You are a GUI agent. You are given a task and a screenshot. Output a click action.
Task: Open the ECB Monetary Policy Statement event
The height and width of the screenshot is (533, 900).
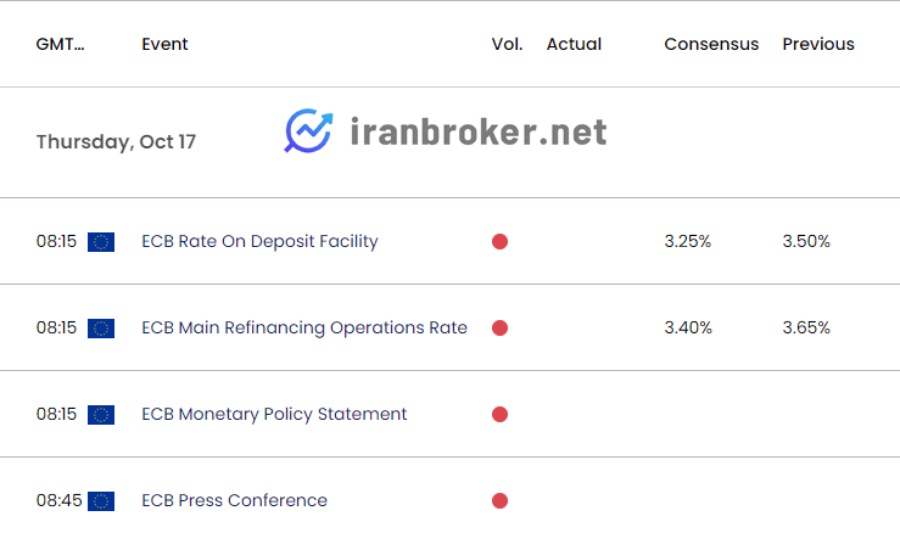(274, 414)
